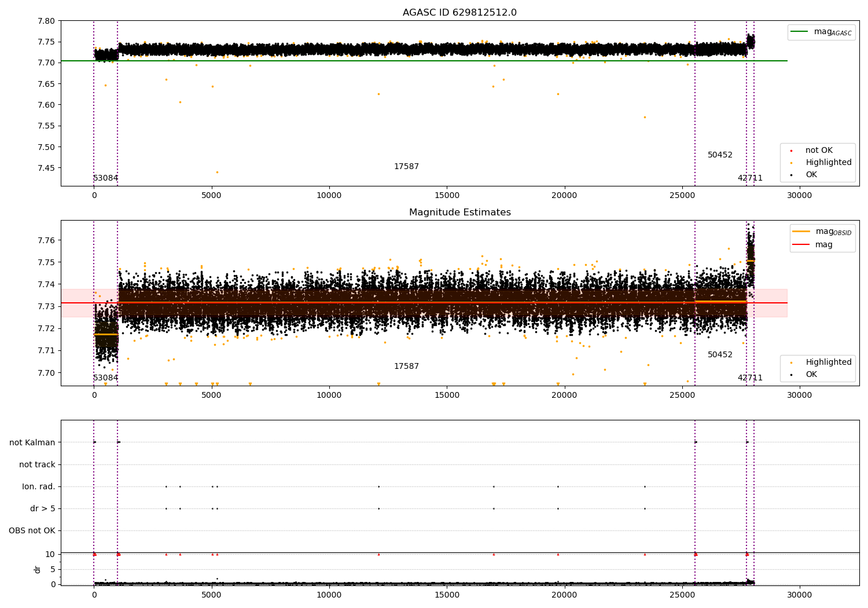Viewport: 868px width, 608px height.
Task: Click the '5000' x-tick under the bottom plot
Action: point(212,595)
